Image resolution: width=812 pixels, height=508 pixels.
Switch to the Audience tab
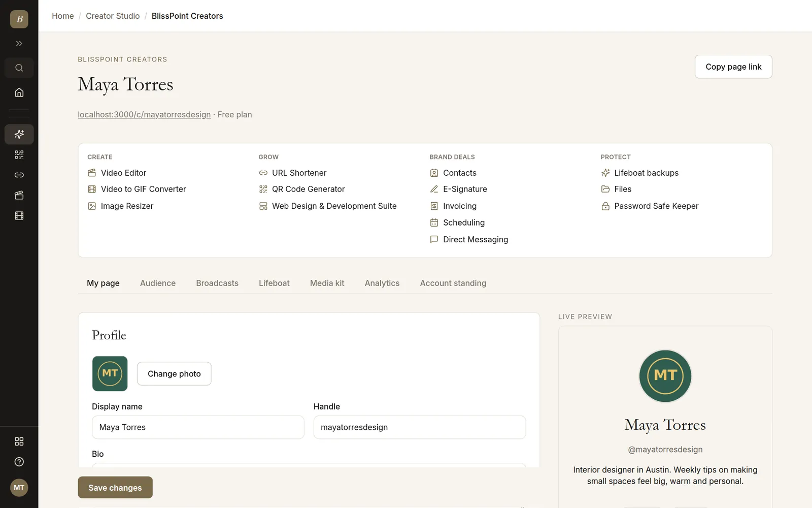[x=158, y=283]
